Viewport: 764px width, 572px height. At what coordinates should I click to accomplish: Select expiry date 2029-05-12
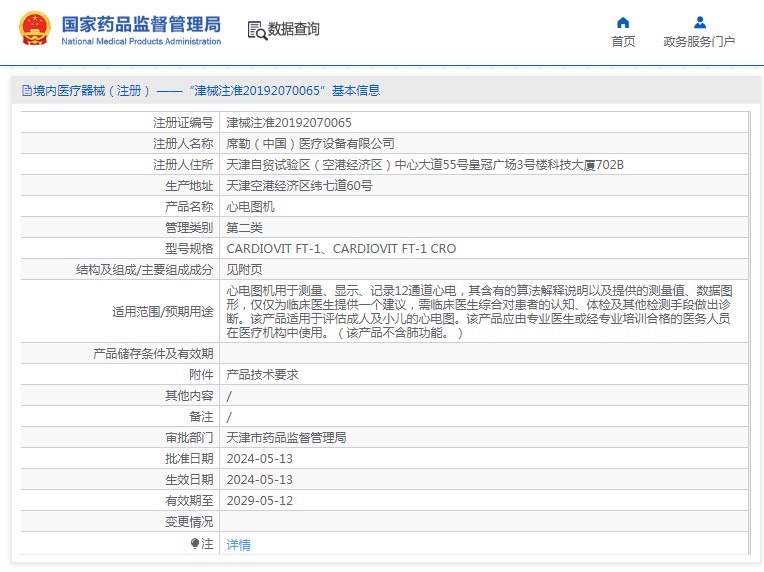[260, 500]
